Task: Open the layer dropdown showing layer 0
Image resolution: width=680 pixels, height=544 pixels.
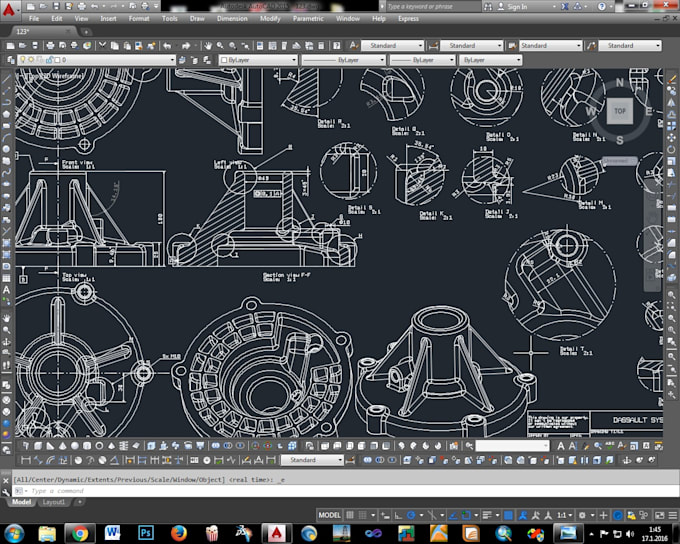Action: pos(100,60)
